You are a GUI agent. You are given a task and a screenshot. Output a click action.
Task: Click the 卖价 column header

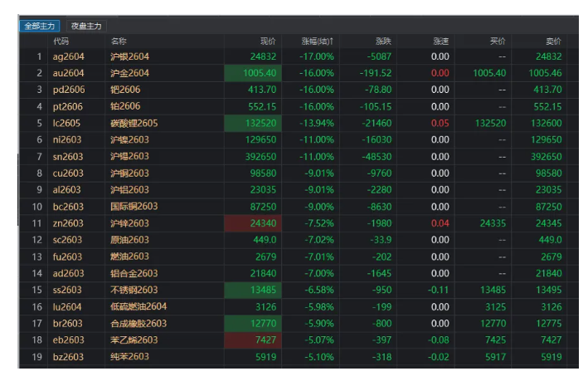tap(552, 41)
